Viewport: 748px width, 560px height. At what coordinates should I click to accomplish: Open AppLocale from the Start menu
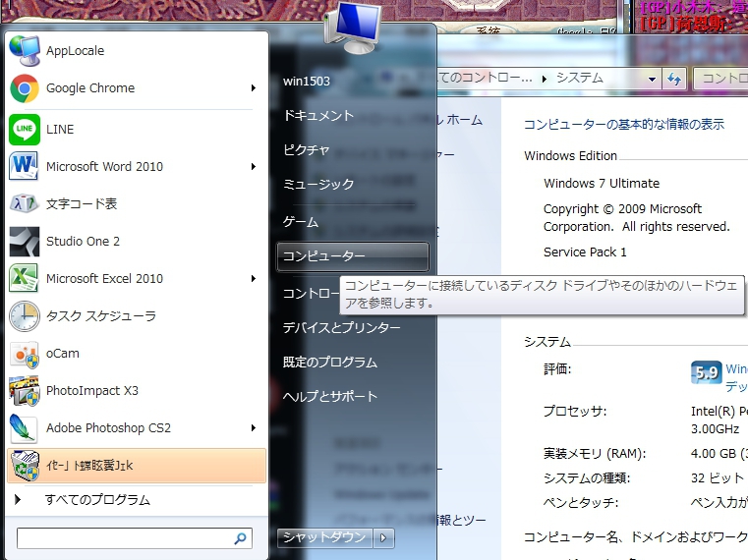tap(137, 50)
